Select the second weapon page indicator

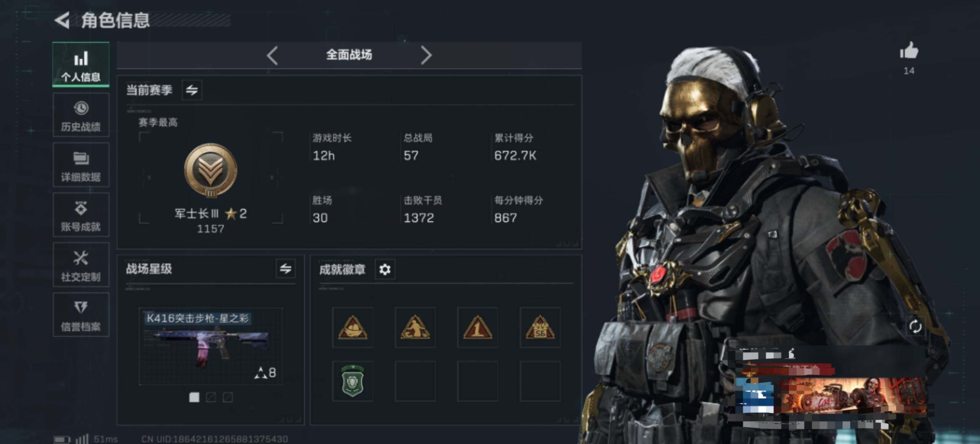point(211,398)
